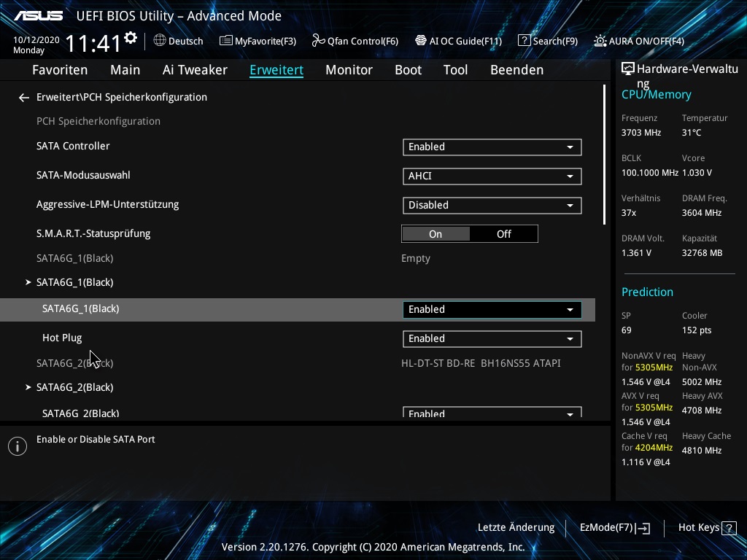The image size is (747, 560).
Task: Click the 31°C temperature value
Action: click(692, 133)
